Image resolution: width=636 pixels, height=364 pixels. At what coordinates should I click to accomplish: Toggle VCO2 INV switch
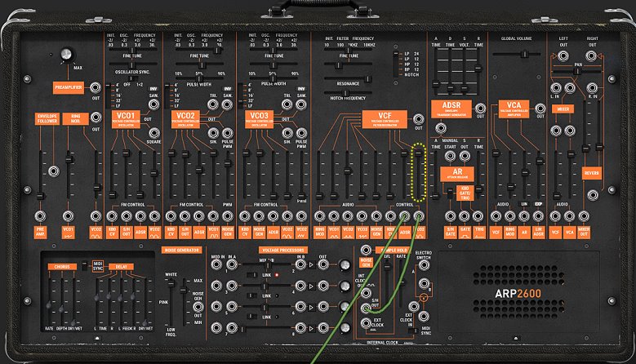[227, 89]
